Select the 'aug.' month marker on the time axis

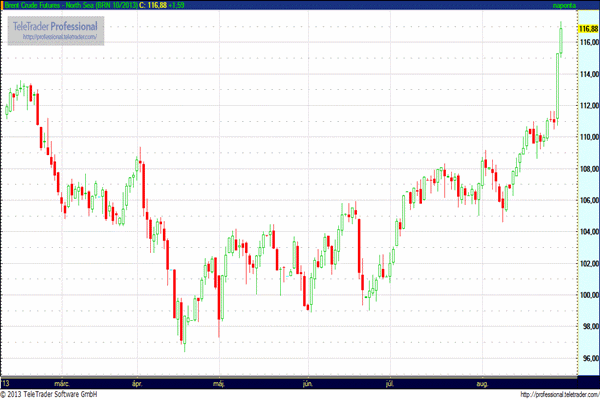[482, 383]
